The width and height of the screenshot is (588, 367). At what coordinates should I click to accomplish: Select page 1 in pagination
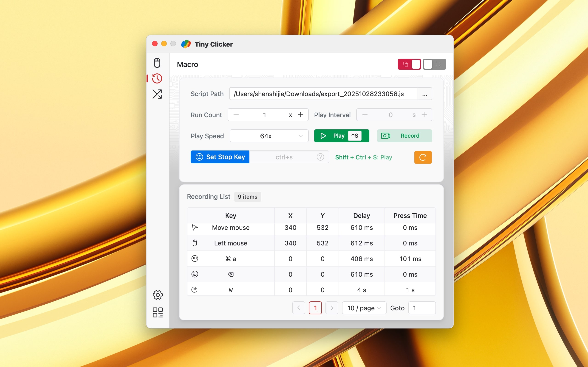click(315, 308)
